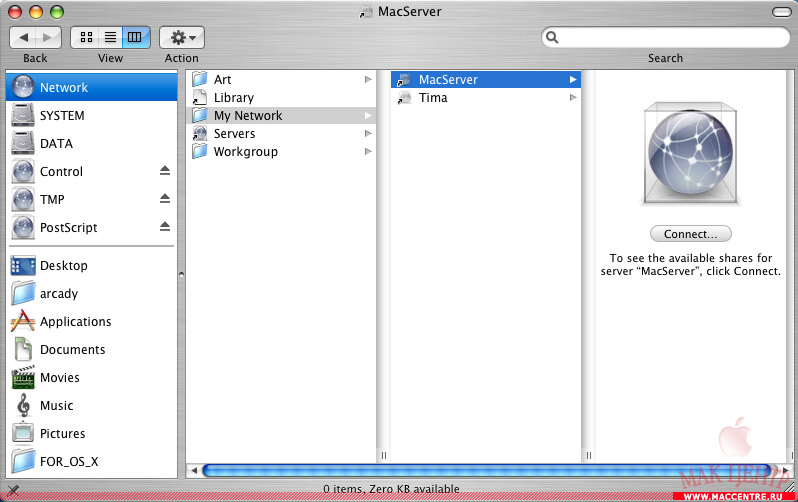Viewport: 798px width, 502px height.
Task: Click the second column resize handle
Action: 588,456
